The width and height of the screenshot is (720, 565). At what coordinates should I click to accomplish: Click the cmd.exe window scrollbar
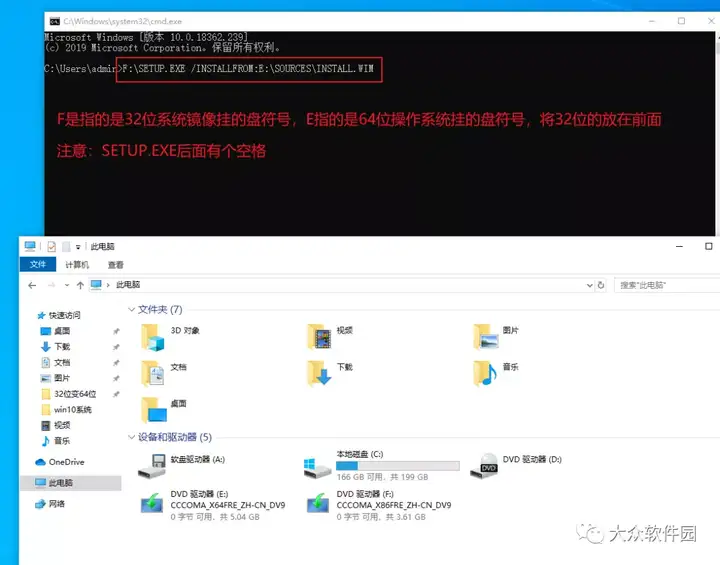point(718,133)
